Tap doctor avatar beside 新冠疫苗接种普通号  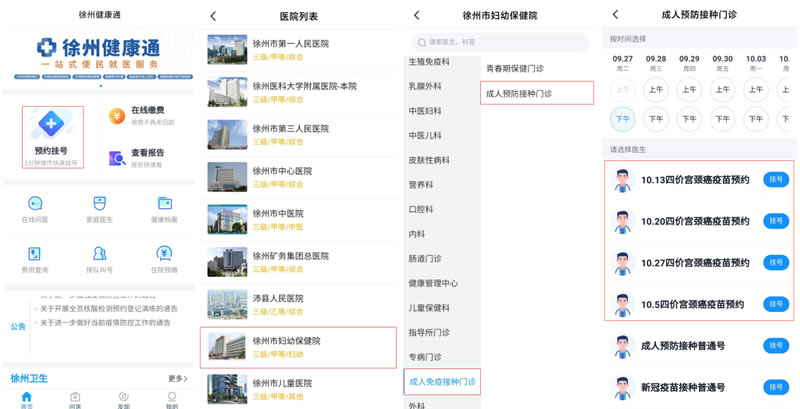(x=622, y=388)
